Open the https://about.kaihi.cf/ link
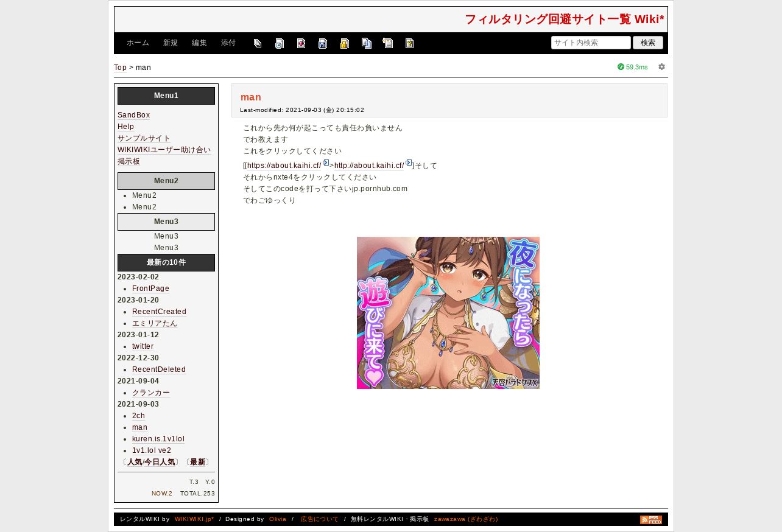Image resolution: width=782 pixels, height=532 pixels. [x=284, y=166]
